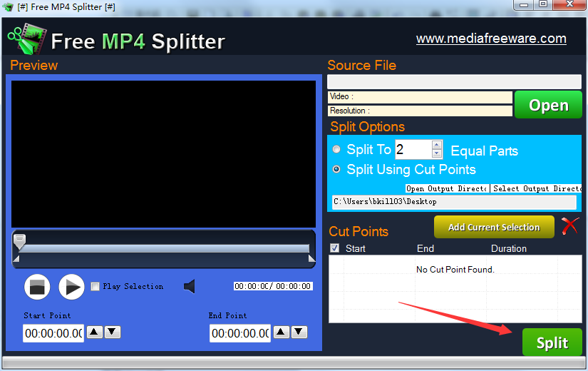The height and width of the screenshot is (371, 588).
Task: Choose Split Using Cut Points radio option
Action: click(336, 170)
